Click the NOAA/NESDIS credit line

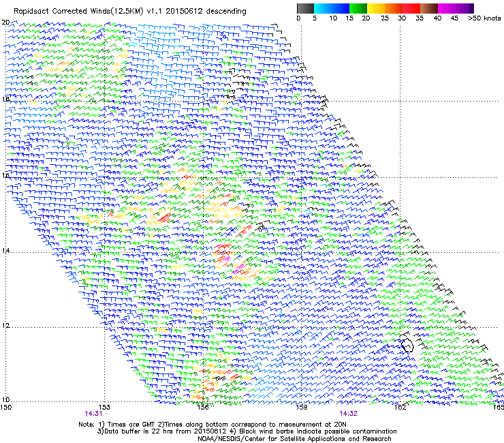click(x=294, y=439)
